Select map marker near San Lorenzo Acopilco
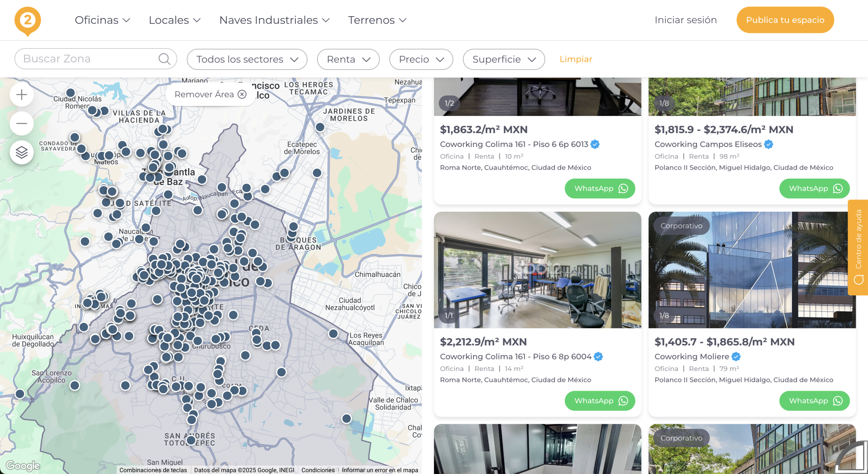 pyautogui.click(x=75, y=386)
